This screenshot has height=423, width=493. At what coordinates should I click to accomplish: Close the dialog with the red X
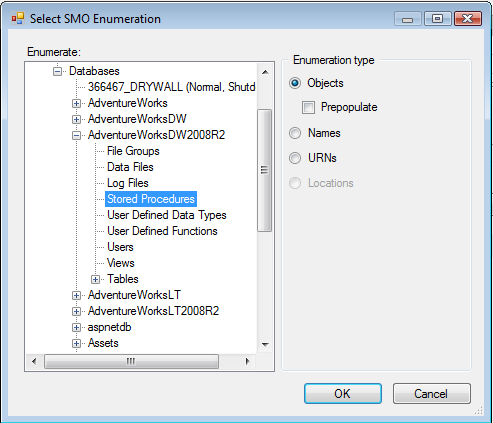click(468, 19)
